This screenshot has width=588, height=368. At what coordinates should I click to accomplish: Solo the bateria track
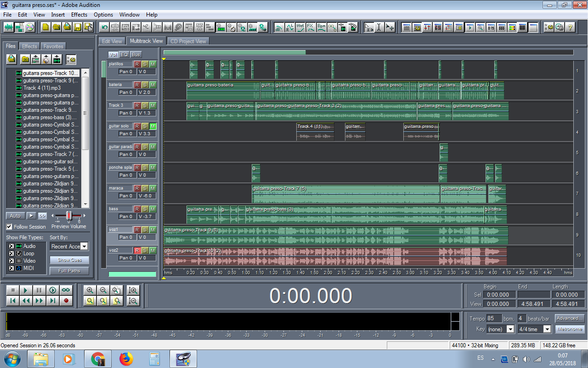(145, 85)
